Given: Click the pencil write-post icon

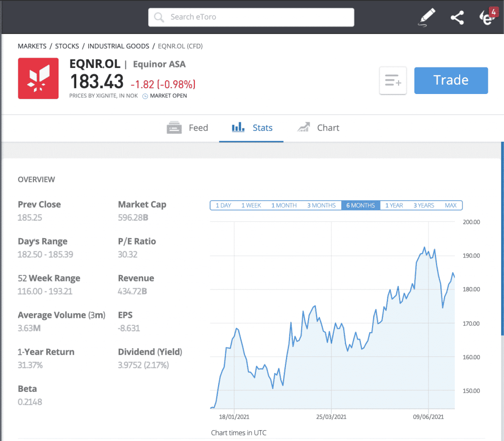Looking at the screenshot, I should [427, 18].
